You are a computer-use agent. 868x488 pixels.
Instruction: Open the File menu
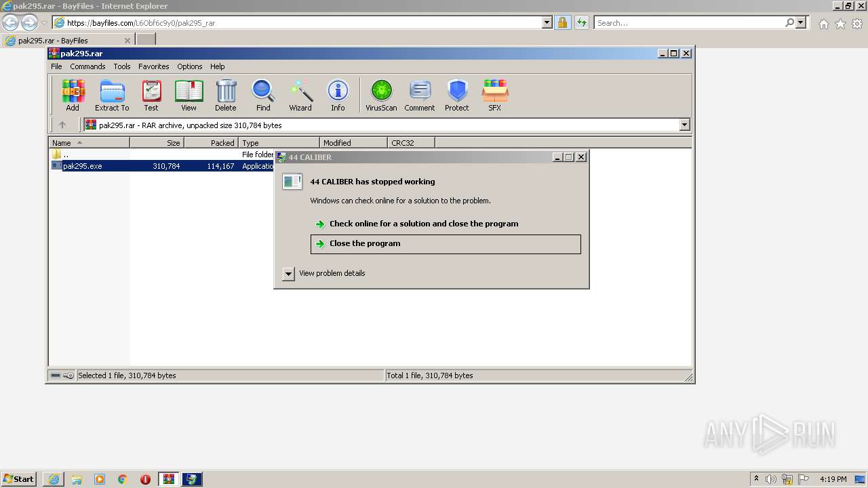[x=56, y=66]
